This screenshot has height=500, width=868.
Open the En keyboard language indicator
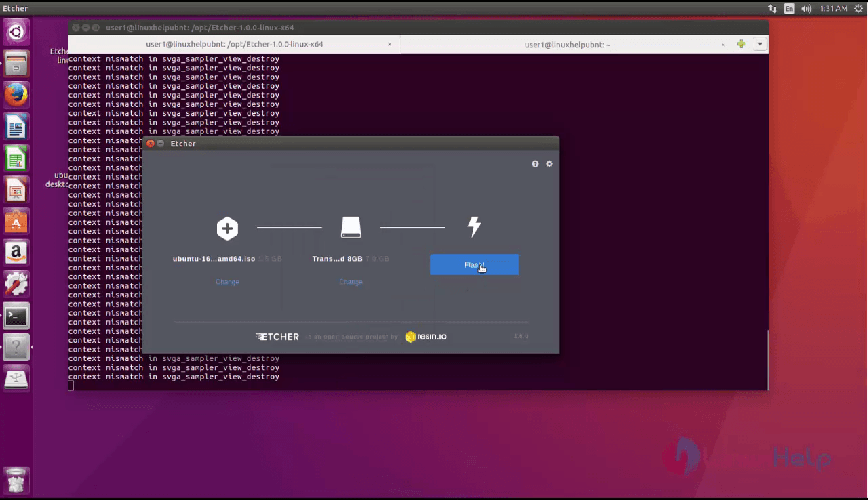[x=789, y=9]
